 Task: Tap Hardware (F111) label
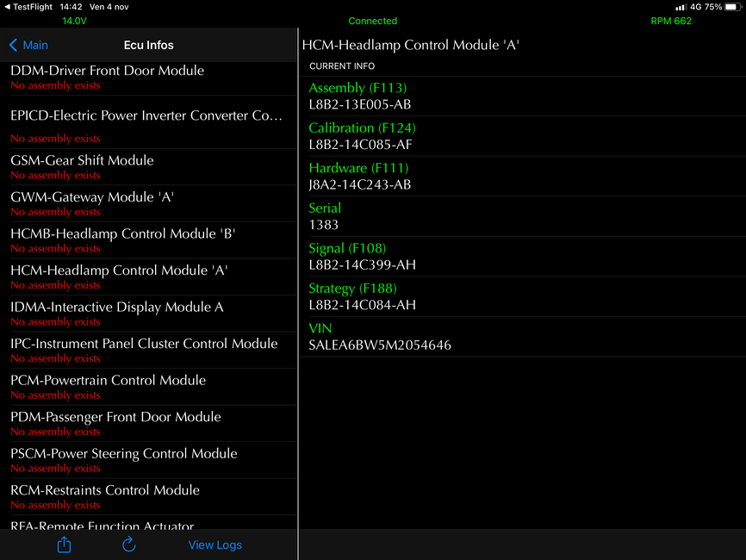coord(358,168)
